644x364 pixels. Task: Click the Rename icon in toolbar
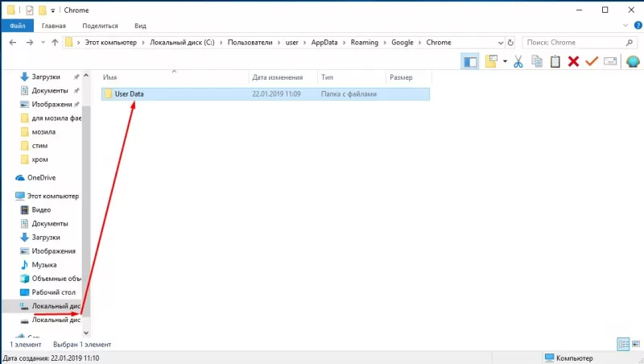point(610,62)
